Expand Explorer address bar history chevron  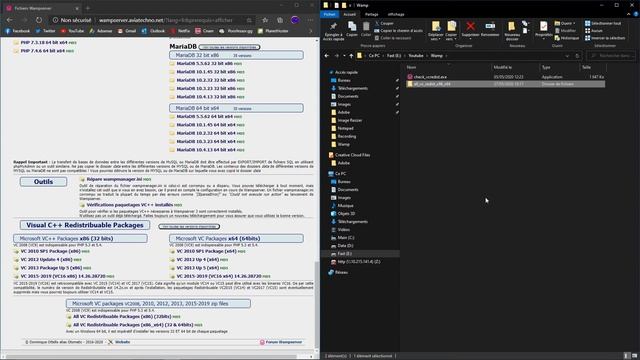point(567,56)
